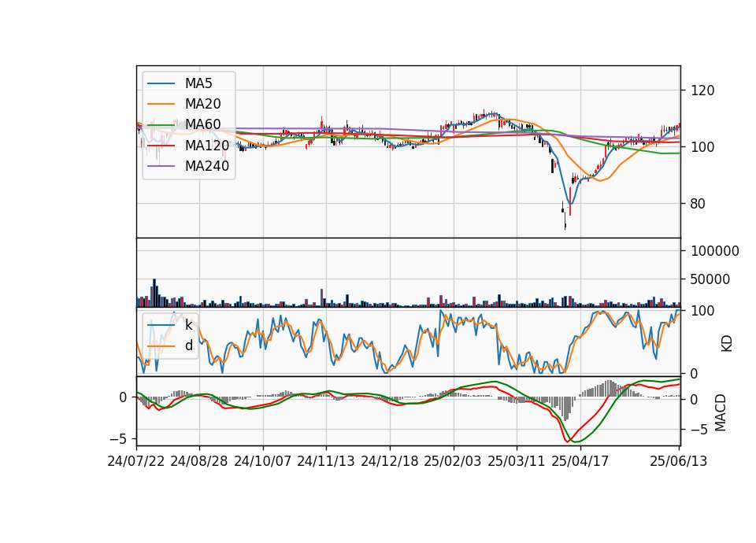This screenshot has width=756, height=543.
Task: Click the 24/12/18 date tick label
Action: (x=390, y=461)
